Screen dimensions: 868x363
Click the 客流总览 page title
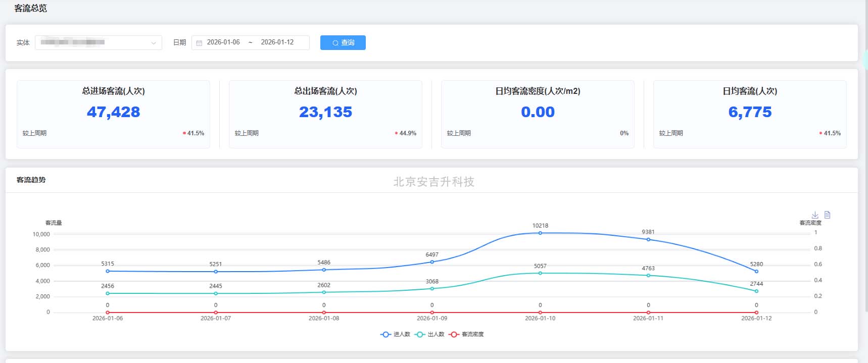tap(30, 8)
